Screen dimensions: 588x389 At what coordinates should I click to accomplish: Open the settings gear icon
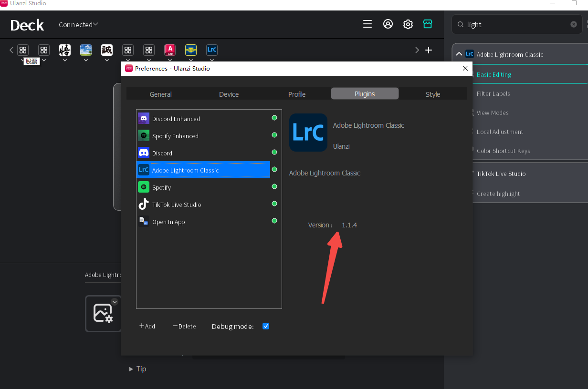408,24
